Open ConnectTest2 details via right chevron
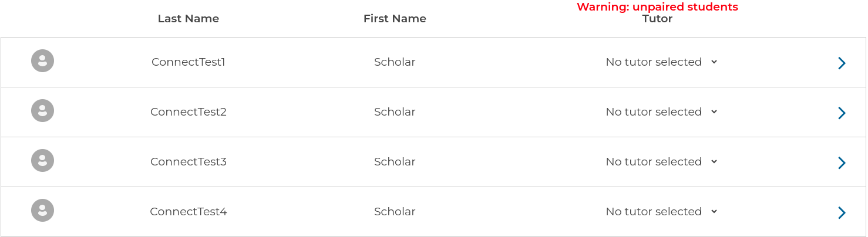The width and height of the screenshot is (868, 237). click(x=842, y=113)
